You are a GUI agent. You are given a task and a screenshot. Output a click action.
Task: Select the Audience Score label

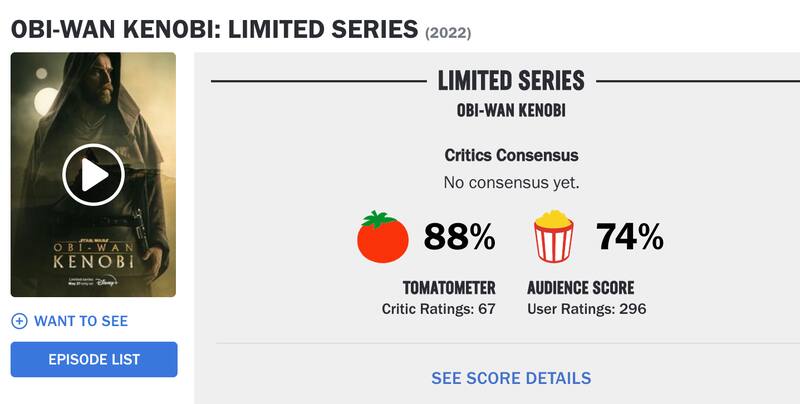coord(580,288)
